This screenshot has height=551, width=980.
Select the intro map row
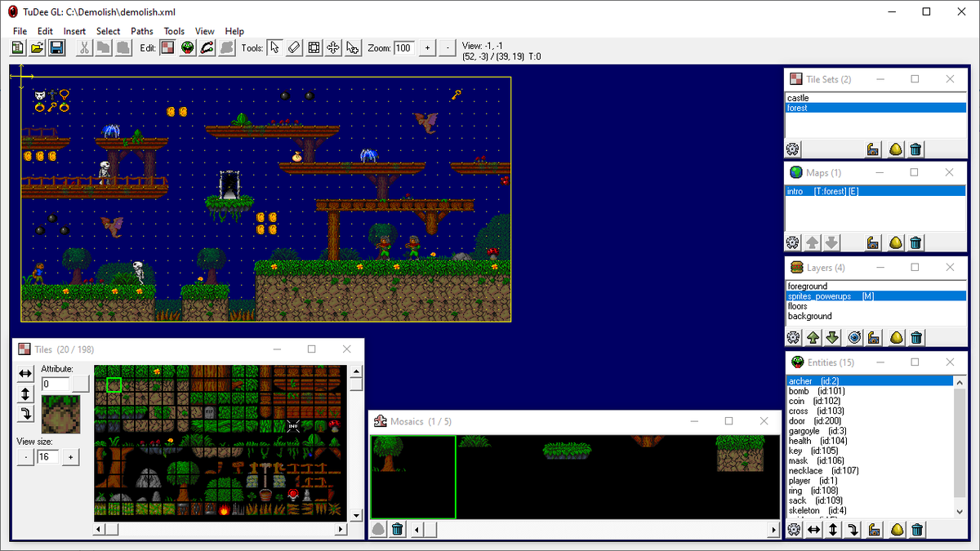click(x=875, y=191)
